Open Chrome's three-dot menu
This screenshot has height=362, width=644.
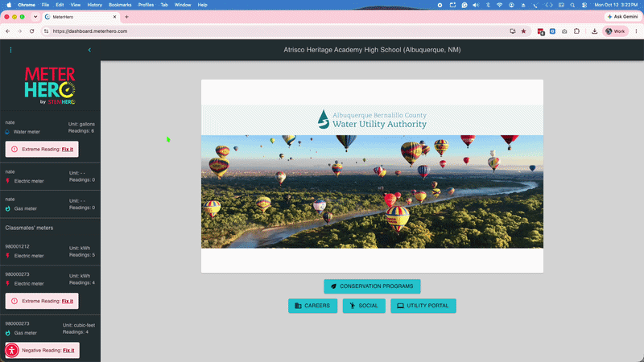coord(636,31)
